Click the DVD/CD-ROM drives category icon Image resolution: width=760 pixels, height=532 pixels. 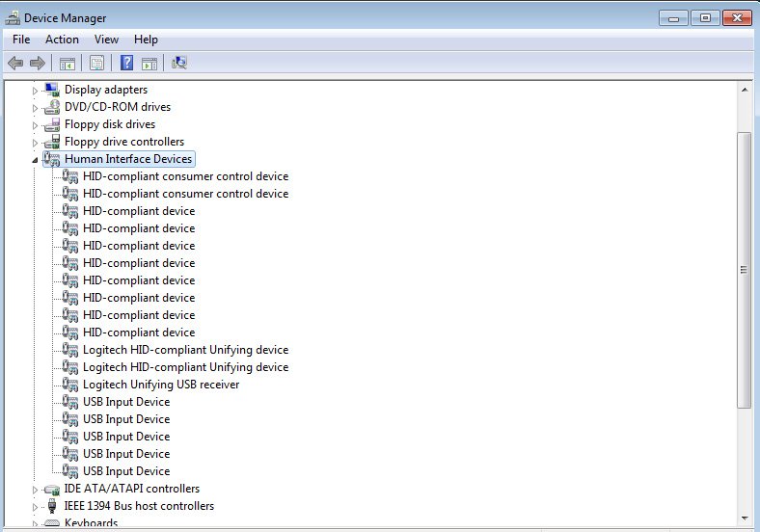pos(51,107)
